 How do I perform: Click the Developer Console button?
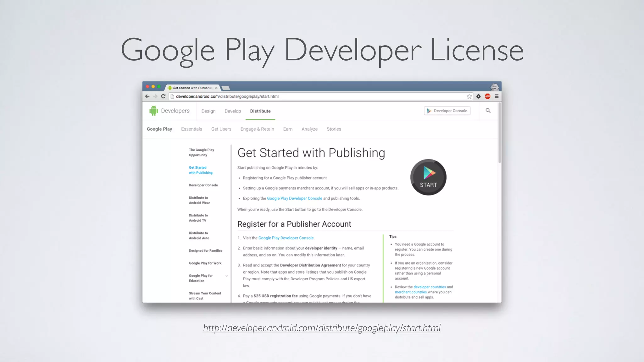[x=447, y=111]
